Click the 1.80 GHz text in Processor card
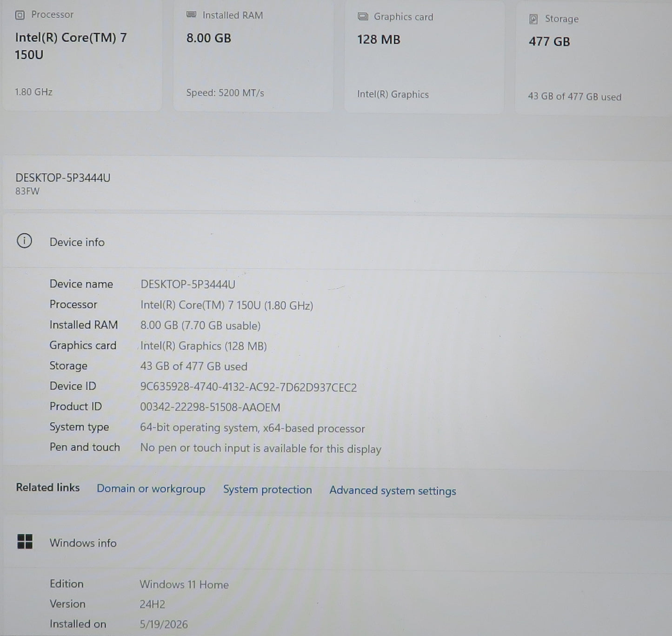The height and width of the screenshot is (636, 672). pos(33,92)
